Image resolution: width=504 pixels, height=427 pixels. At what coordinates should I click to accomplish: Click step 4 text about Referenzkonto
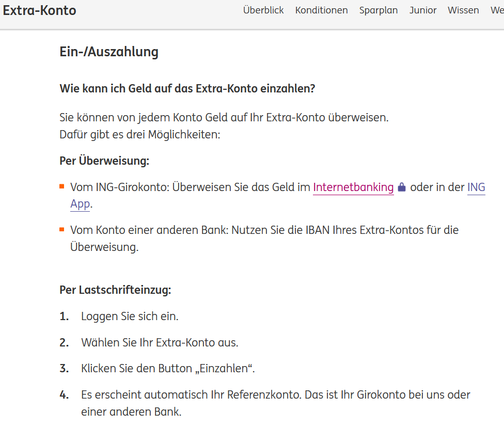click(x=275, y=395)
